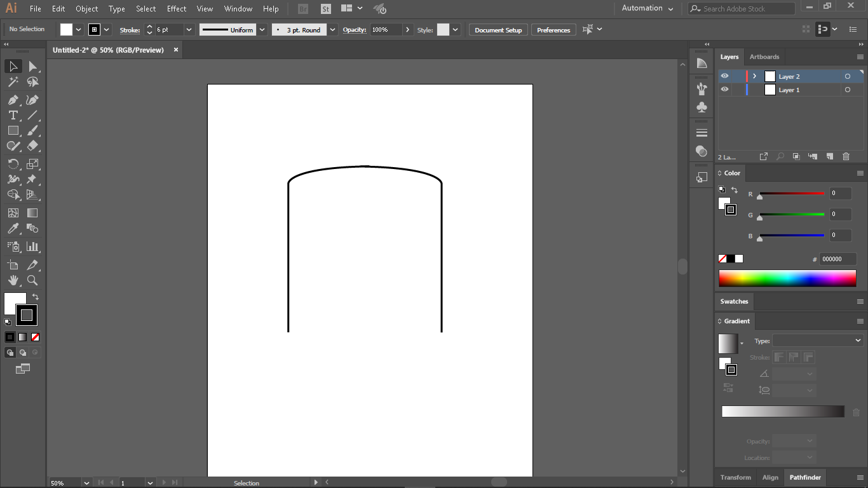Click the red R channel slider

tap(792, 194)
